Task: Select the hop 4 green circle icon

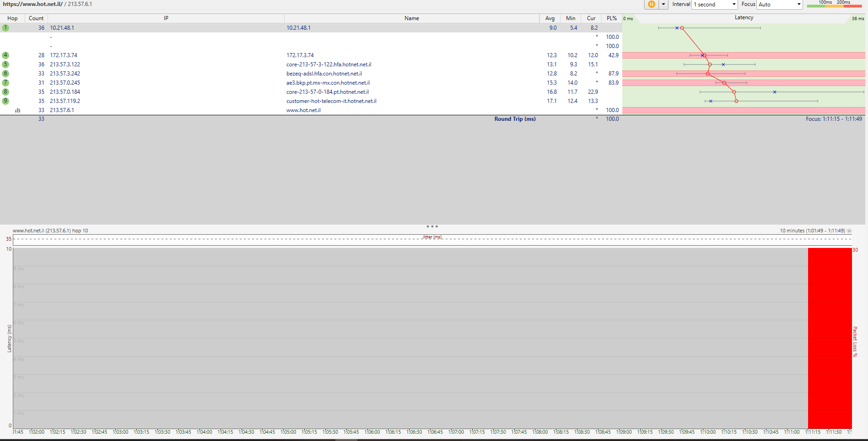Action: click(5, 55)
